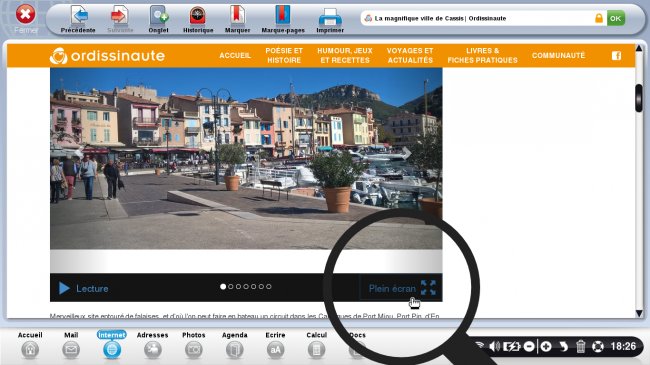Screen dimensions: 650x365
Task: Select the fifth slideshow dot
Action: tap(253, 287)
